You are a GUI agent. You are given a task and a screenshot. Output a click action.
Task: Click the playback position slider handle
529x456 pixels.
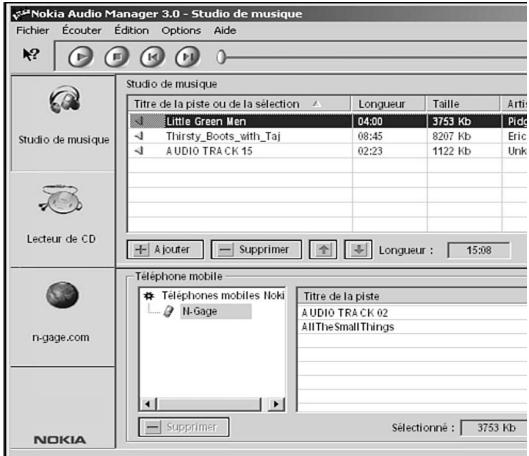click(x=221, y=57)
